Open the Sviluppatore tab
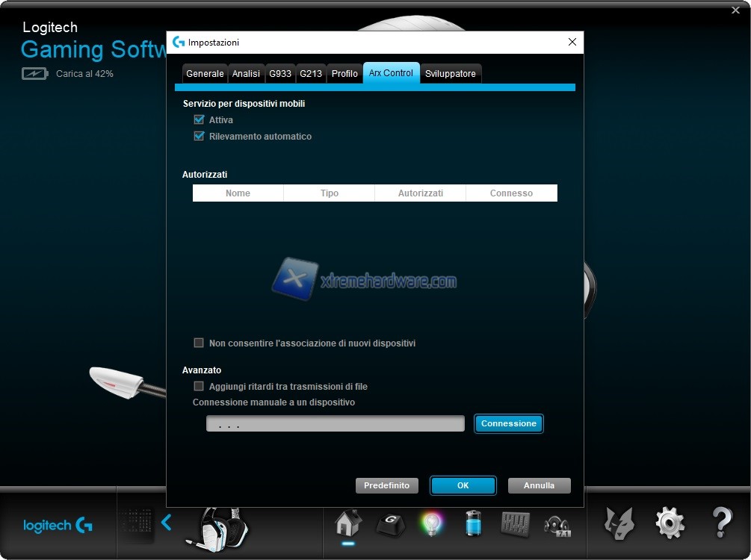The height and width of the screenshot is (560, 751). tap(450, 74)
